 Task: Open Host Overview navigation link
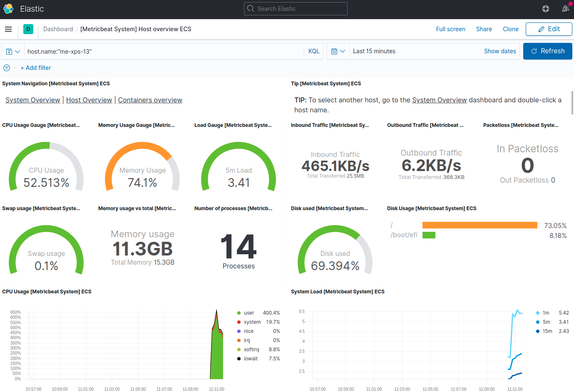(89, 100)
